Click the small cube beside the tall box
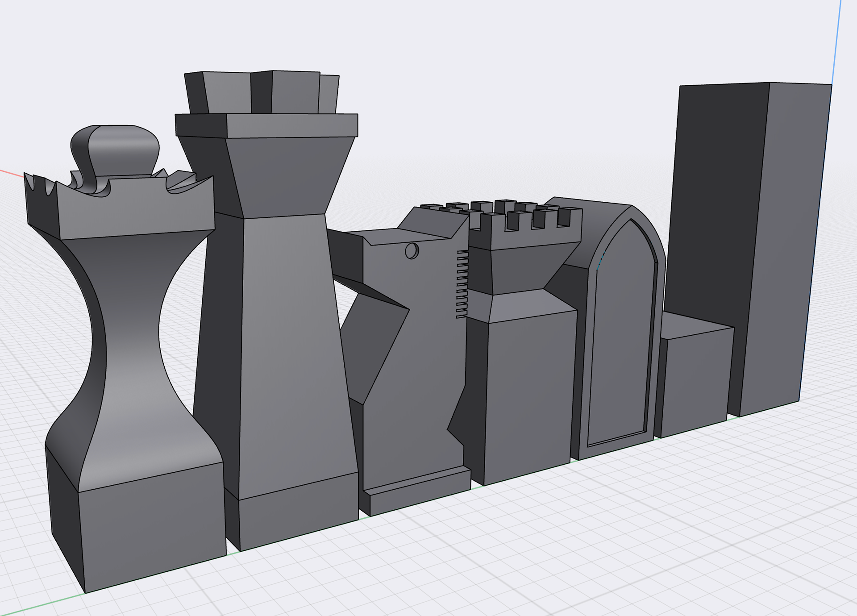The image size is (857, 616). click(696, 379)
